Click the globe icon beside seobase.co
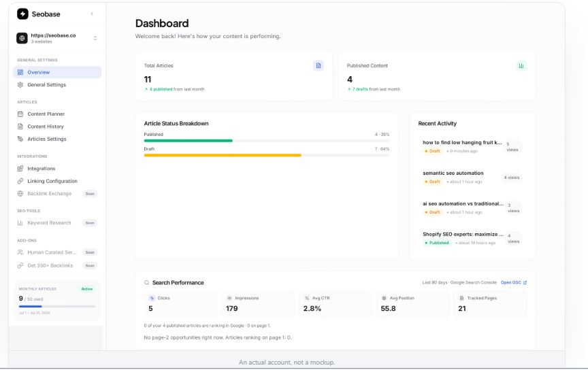The width and height of the screenshot is (588, 370). tap(22, 38)
